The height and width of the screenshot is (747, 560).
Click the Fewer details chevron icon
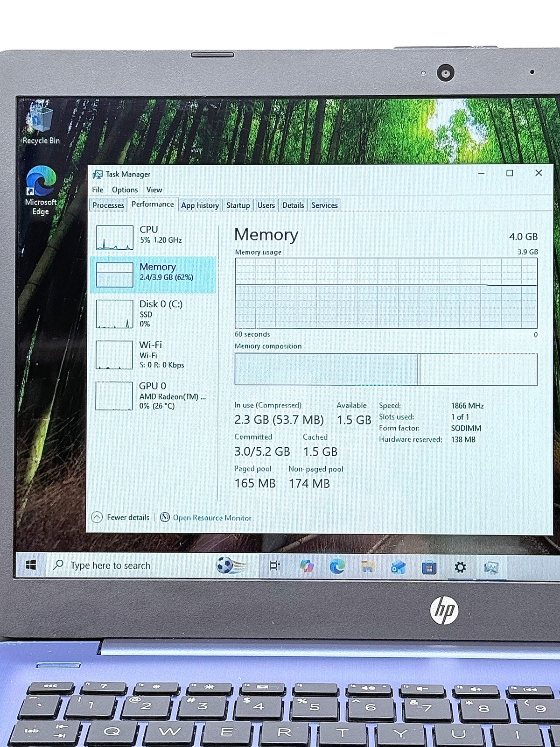pos(97,517)
